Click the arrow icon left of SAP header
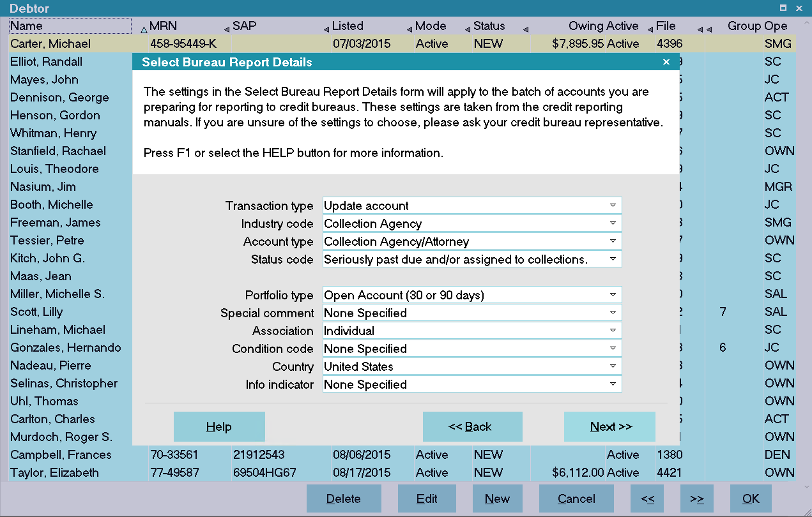The width and height of the screenshot is (812, 517). 227,29
